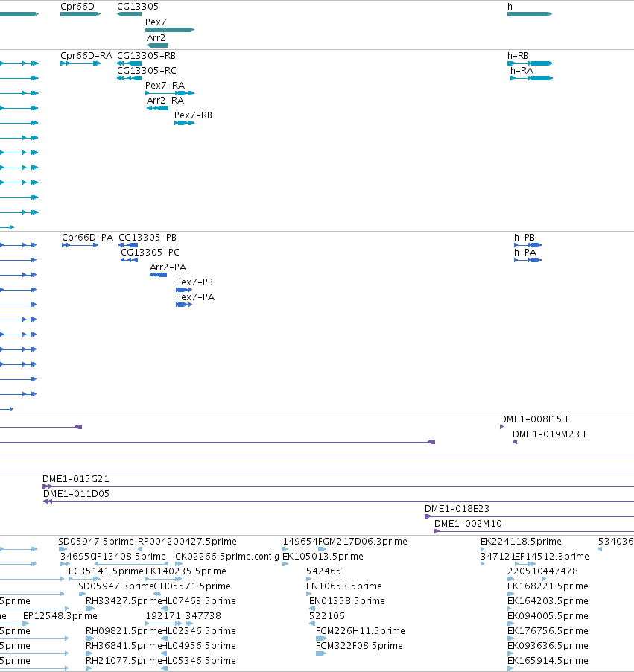Click the RH33427.5prime EST label
This screenshot has width=634, height=672.
pyautogui.click(x=124, y=601)
